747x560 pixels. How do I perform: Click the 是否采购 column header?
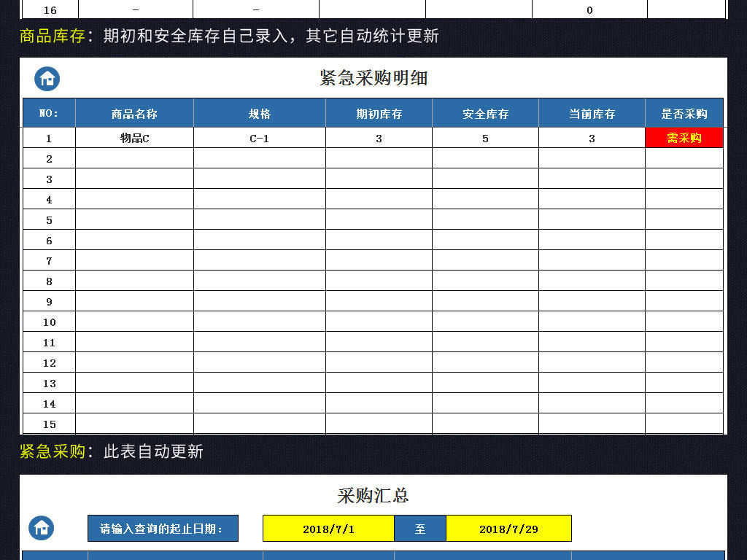684,112
